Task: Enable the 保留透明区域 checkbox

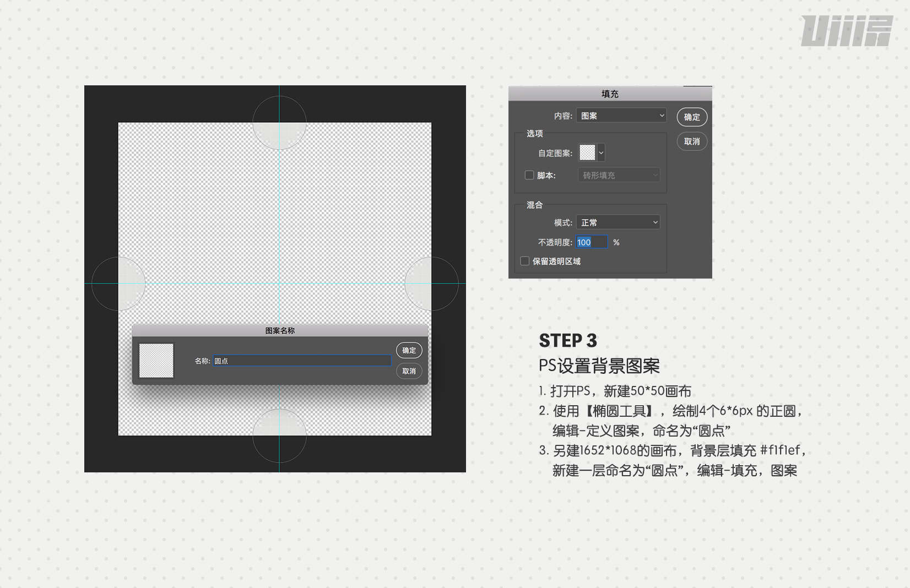Action: (525, 261)
